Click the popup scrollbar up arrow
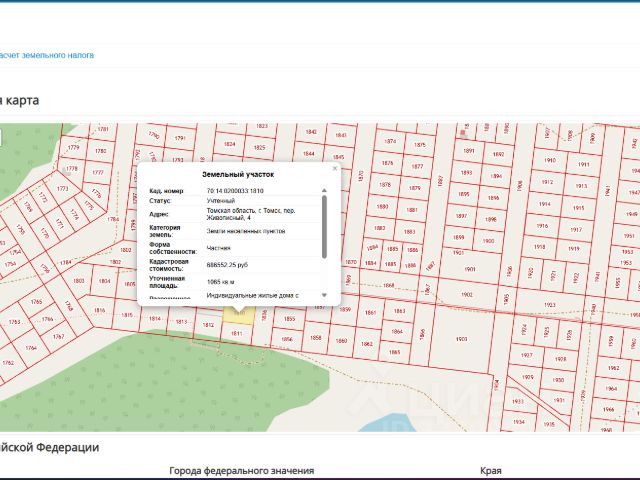This screenshot has width=640, height=480. coord(324,190)
